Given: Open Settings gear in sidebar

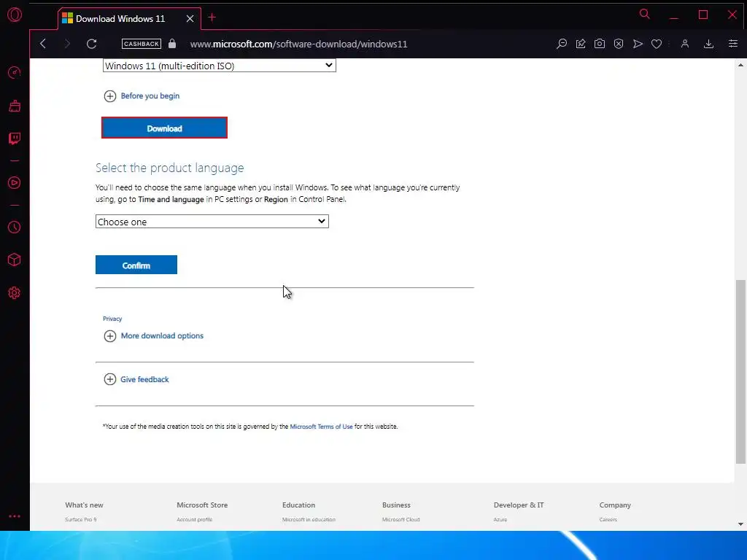Looking at the screenshot, I should pos(15,293).
